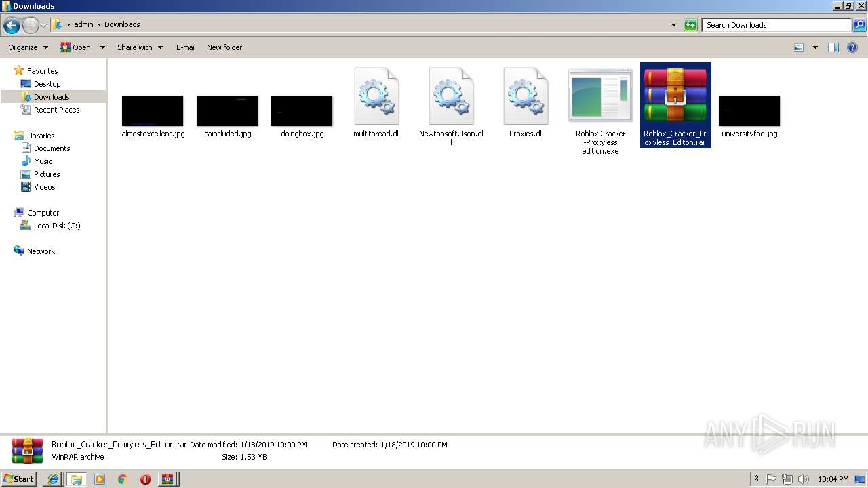The image size is (868, 488).
Task: Click the Back navigation arrow
Action: point(12,26)
